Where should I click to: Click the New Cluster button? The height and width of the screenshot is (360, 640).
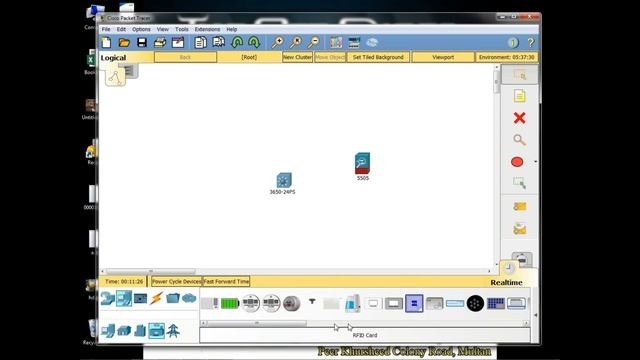click(298, 57)
